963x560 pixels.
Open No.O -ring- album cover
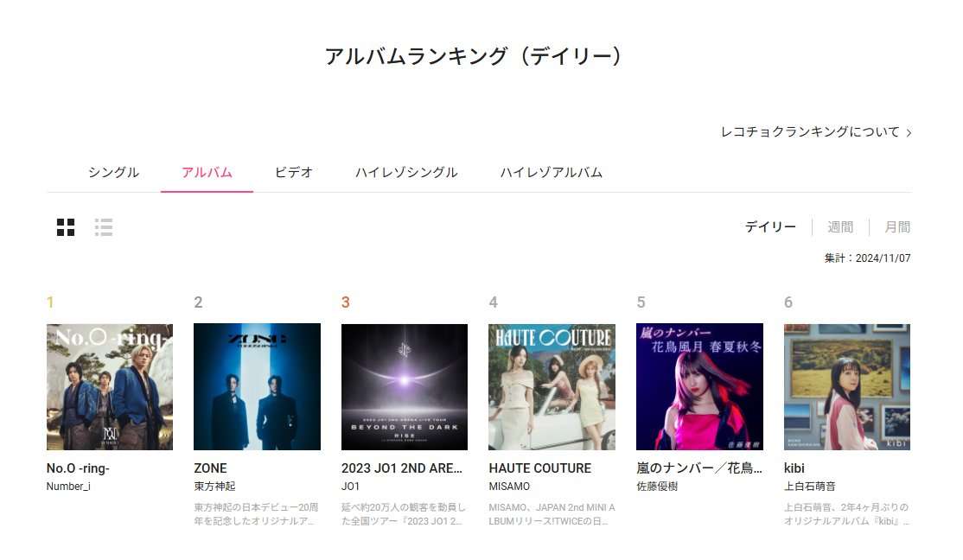(x=110, y=387)
